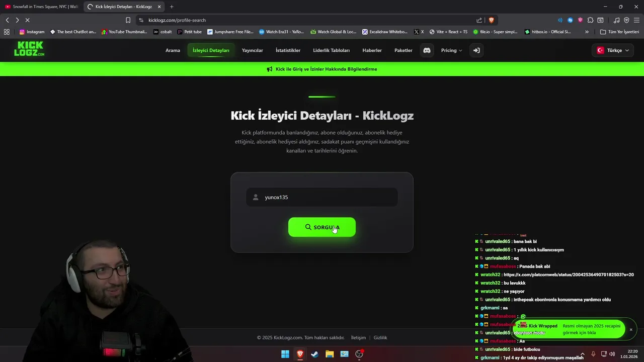This screenshot has height=362, width=644.
Task: Stop loading the page
Action: pyautogui.click(x=27, y=20)
